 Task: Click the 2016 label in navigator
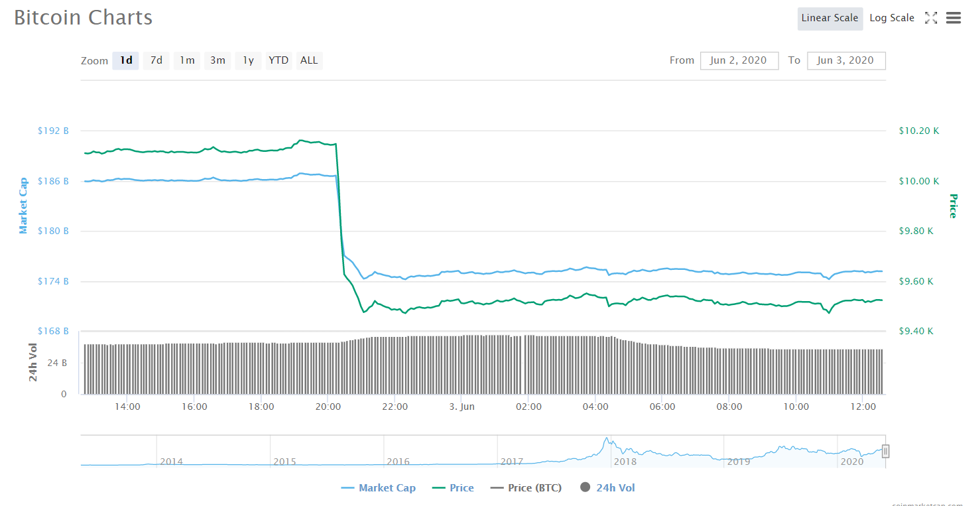pos(398,462)
